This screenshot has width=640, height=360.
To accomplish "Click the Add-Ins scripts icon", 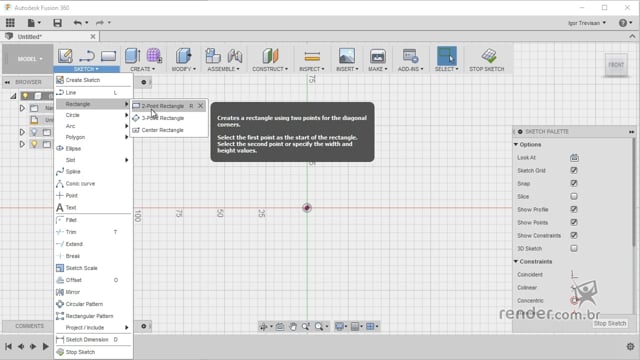I will point(410,56).
